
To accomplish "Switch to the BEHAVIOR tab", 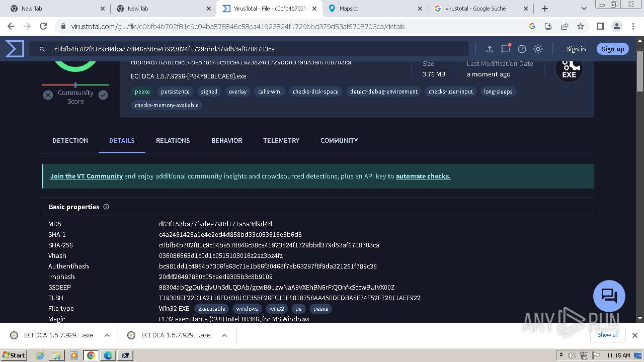I will pyautogui.click(x=226, y=140).
